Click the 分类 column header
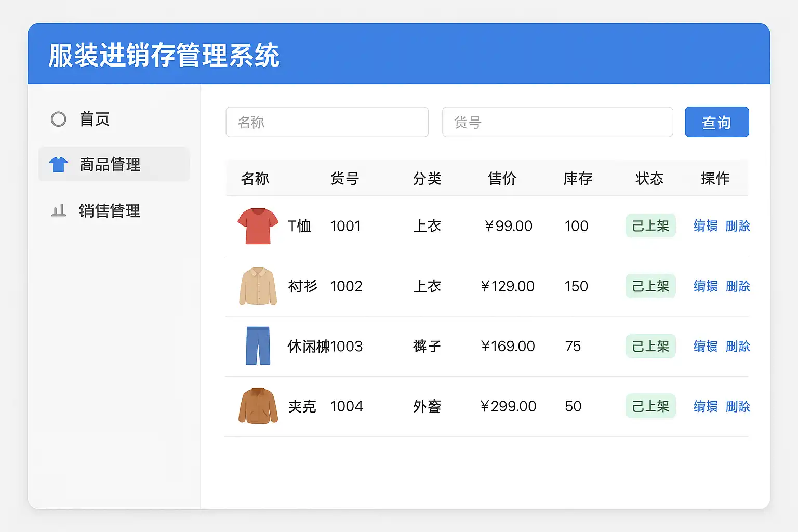This screenshot has height=532, width=798. tap(427, 179)
